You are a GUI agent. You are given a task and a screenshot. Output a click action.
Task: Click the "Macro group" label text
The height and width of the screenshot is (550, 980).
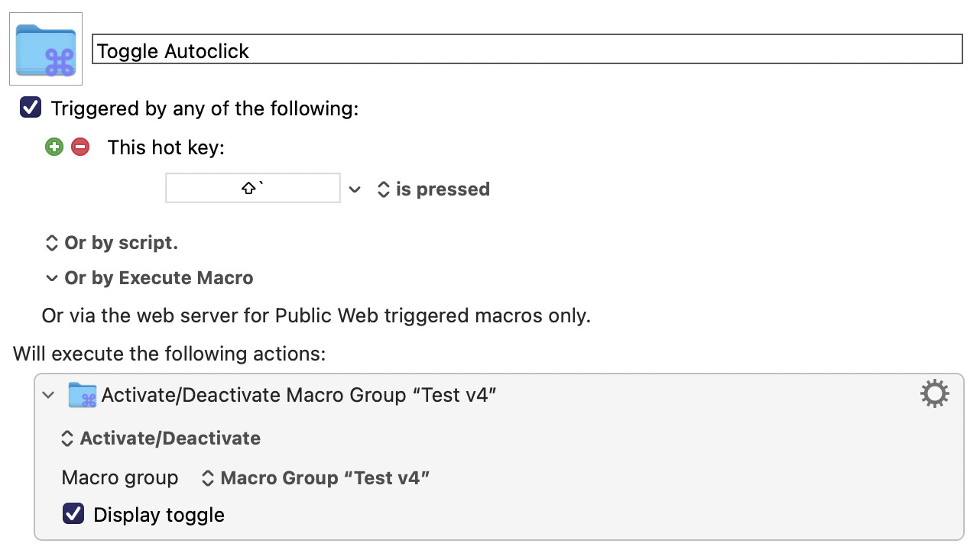pyautogui.click(x=120, y=478)
